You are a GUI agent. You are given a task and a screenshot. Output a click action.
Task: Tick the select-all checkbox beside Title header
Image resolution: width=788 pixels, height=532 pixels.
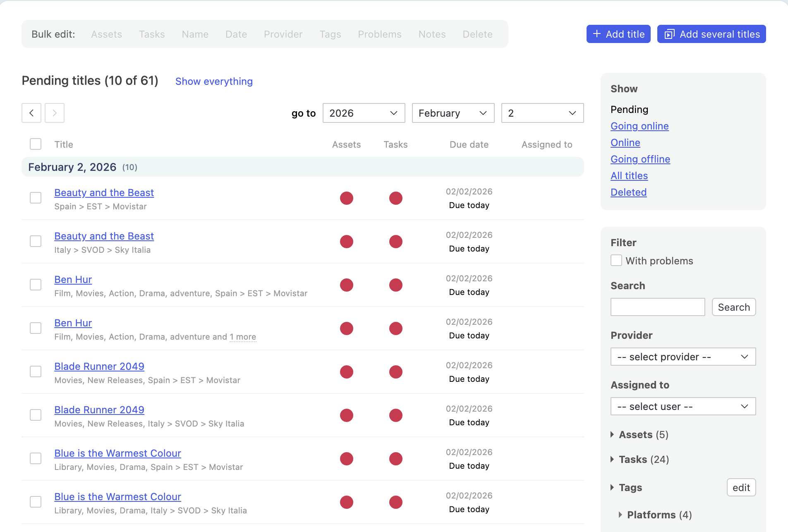coord(36,144)
